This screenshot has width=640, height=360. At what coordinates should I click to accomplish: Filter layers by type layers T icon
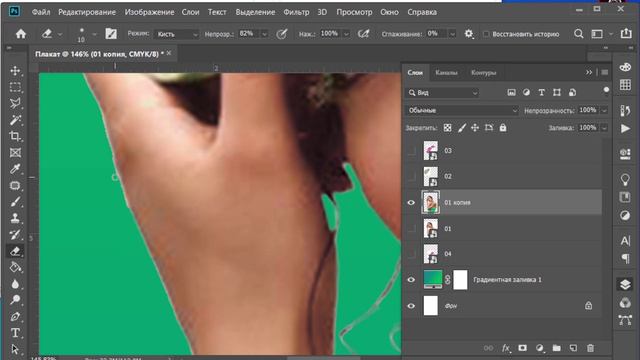pos(542,93)
